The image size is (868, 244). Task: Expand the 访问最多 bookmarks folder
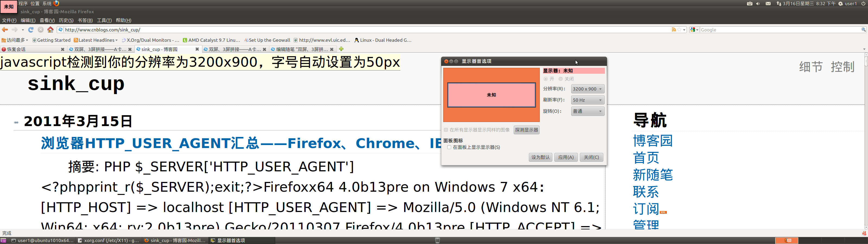[15, 40]
